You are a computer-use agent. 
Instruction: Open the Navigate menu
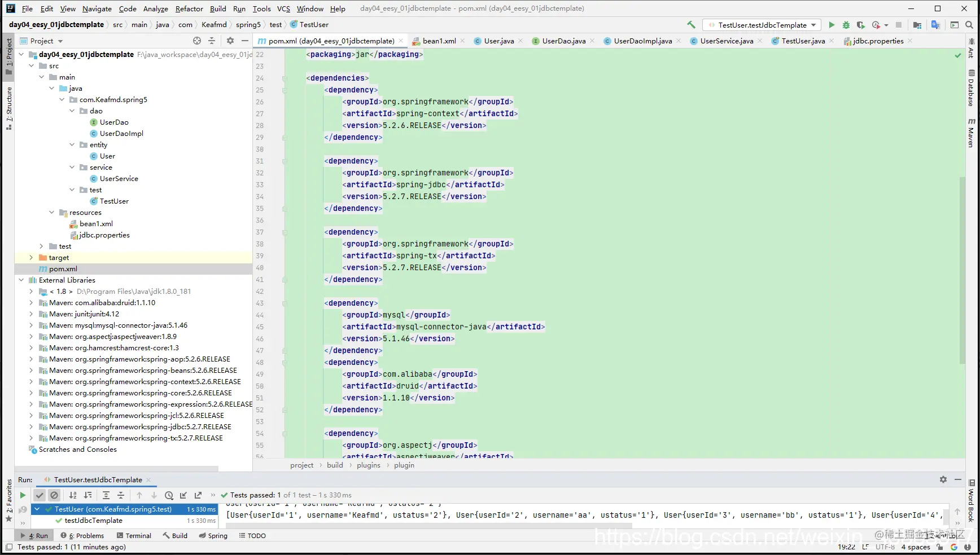click(x=97, y=8)
